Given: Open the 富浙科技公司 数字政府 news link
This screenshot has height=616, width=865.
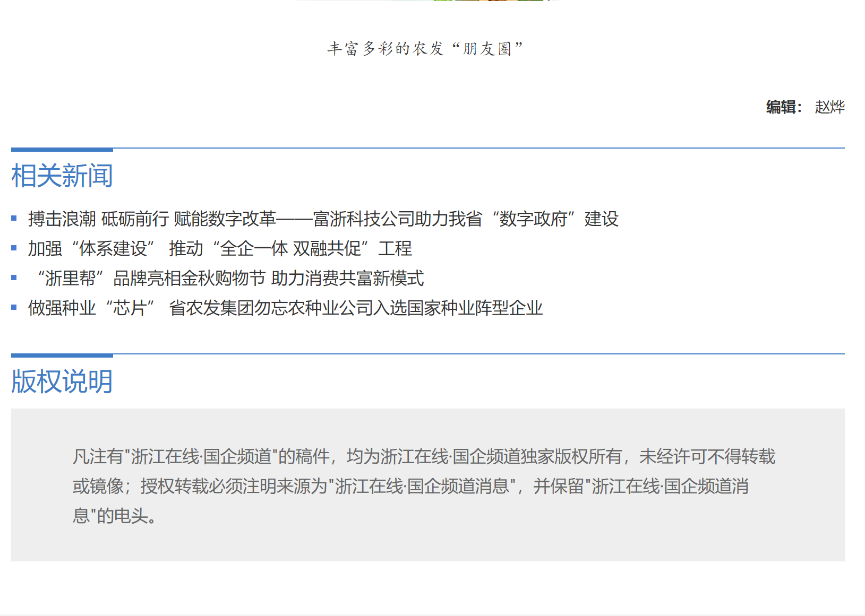Looking at the screenshot, I should [323, 219].
